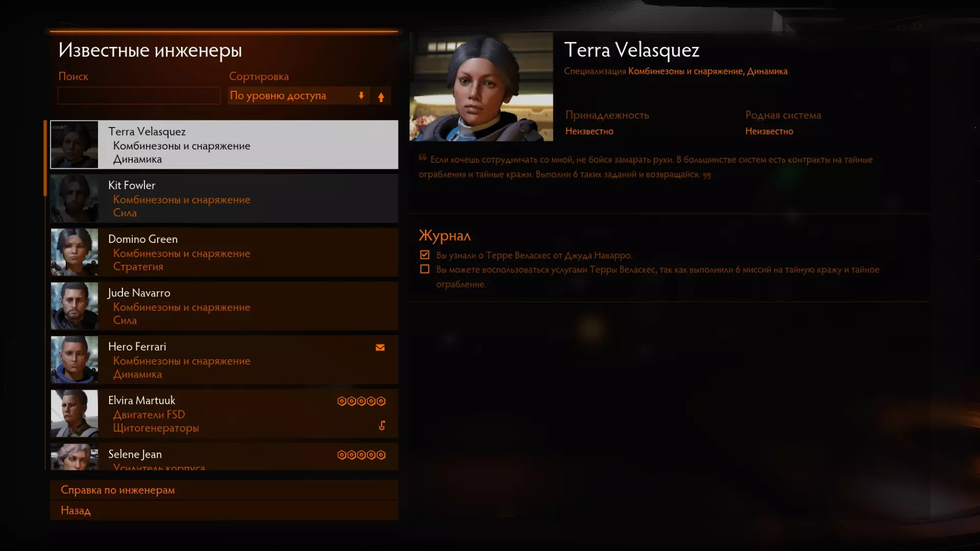Screen dimensions: 980x551
Task: Tick unchecked journal box for six missions
Action: tap(425, 269)
